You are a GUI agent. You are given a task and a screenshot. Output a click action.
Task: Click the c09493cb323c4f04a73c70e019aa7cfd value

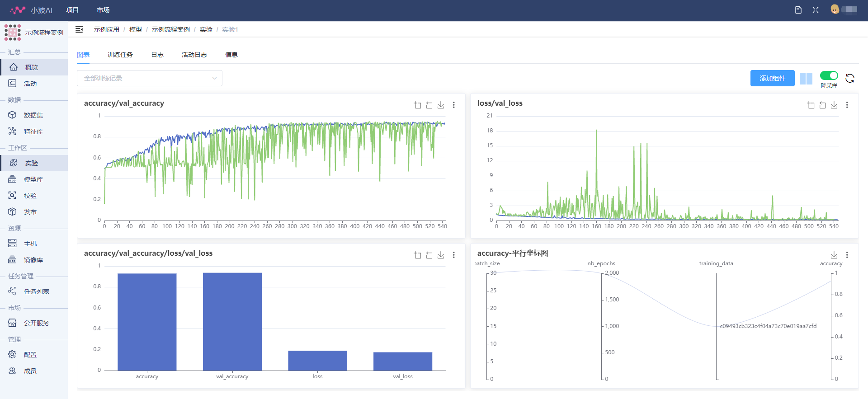point(769,326)
